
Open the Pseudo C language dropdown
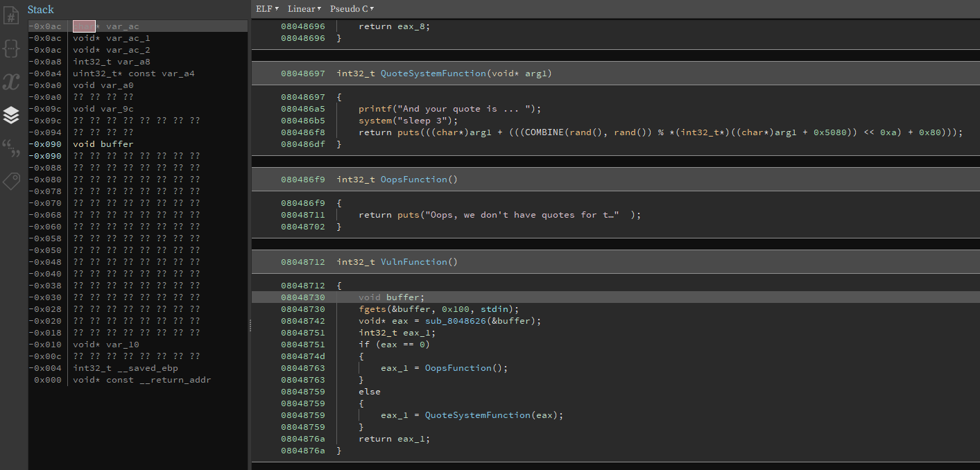pyautogui.click(x=352, y=9)
